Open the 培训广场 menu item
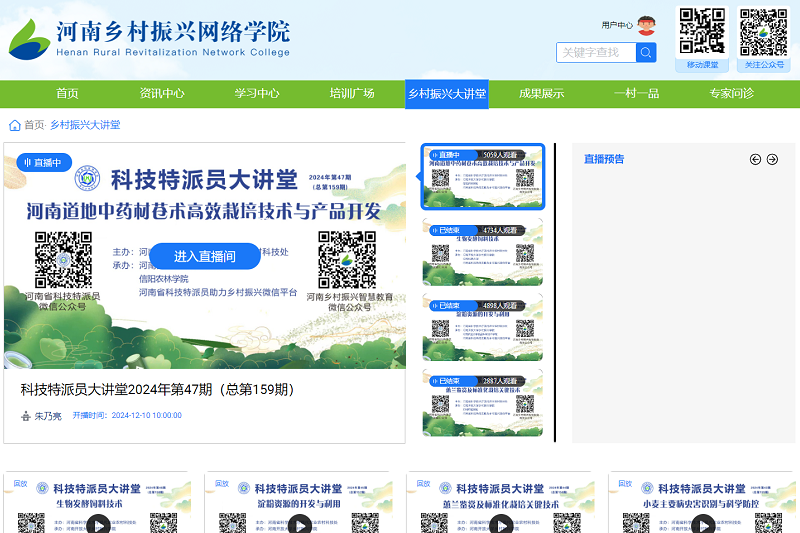Viewport: 800px width, 533px height. point(352,94)
